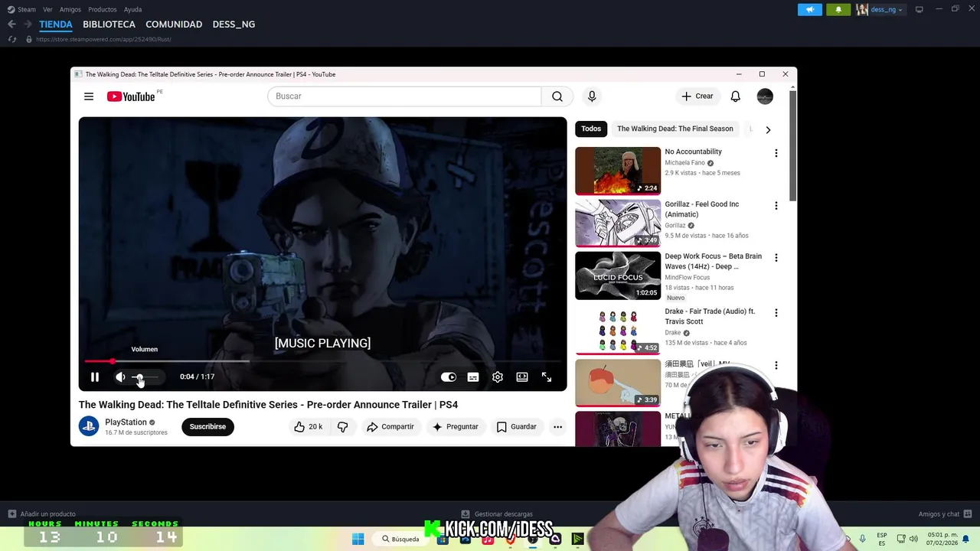
Task: Open Gestionar descargas in Steam
Action: click(497, 514)
